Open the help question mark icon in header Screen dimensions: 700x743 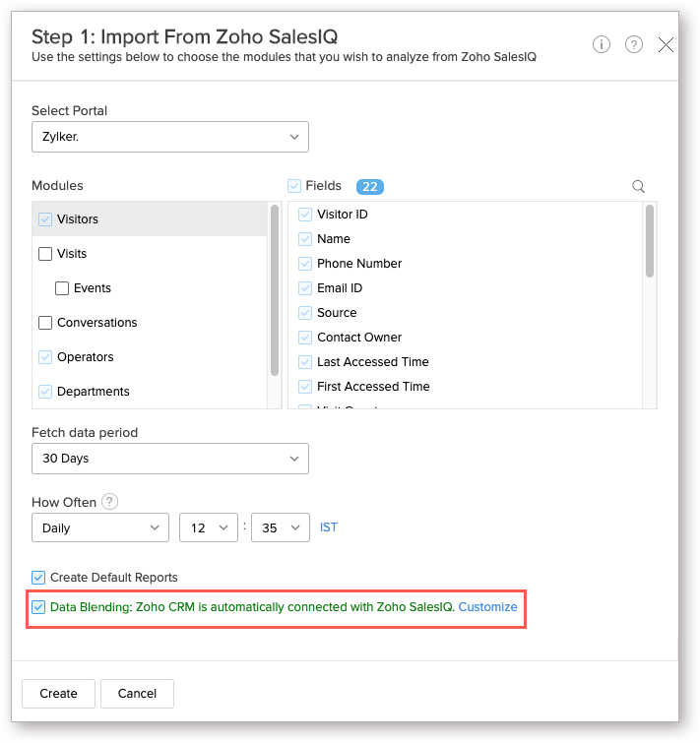(634, 44)
